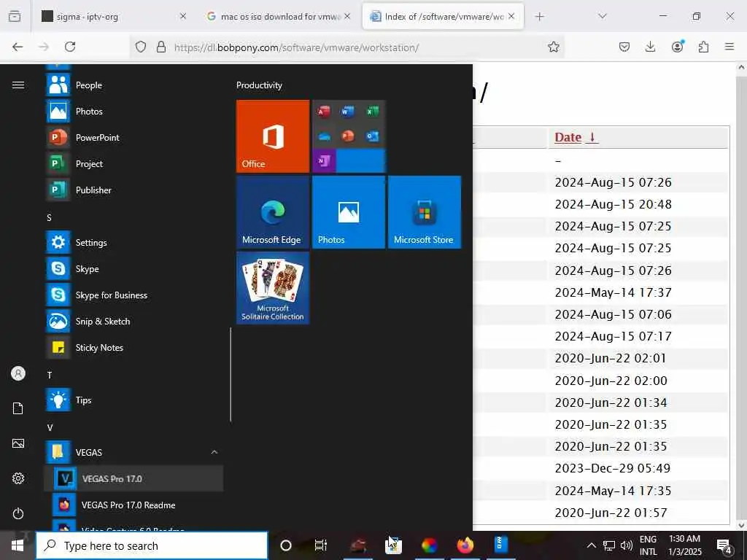Open Skype for Business
The width and height of the screenshot is (747, 560).
click(134, 295)
